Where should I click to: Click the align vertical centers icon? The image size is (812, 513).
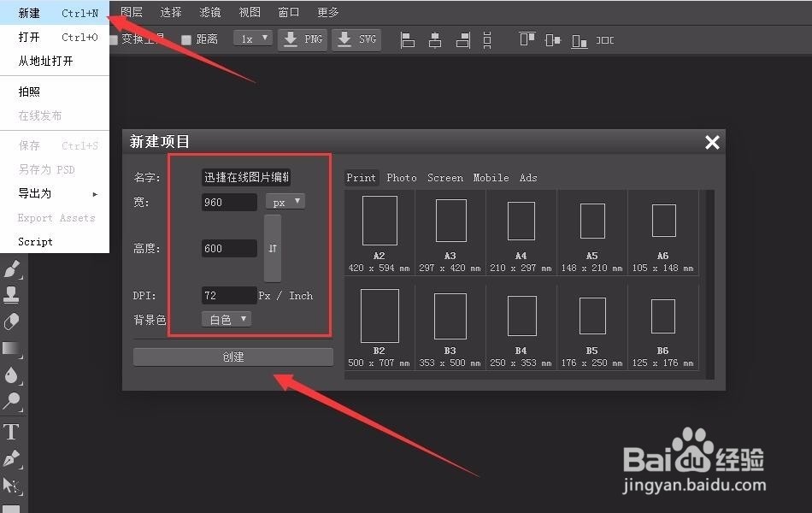(552, 40)
